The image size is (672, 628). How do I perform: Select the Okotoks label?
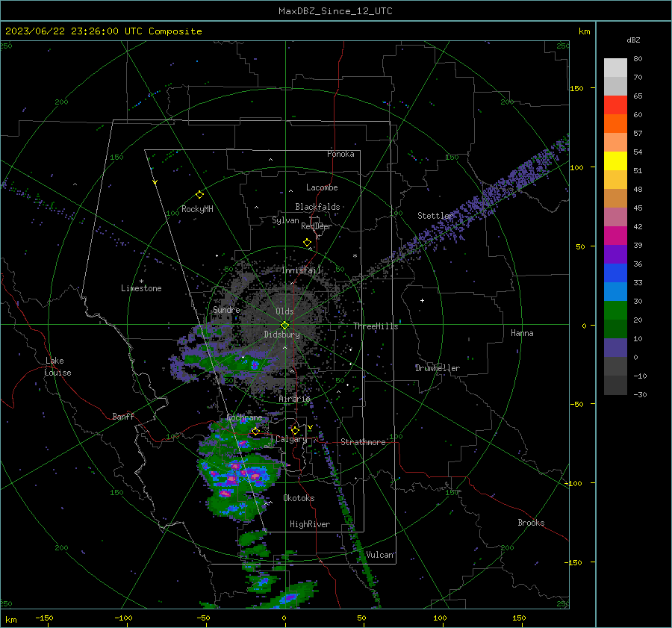click(299, 498)
